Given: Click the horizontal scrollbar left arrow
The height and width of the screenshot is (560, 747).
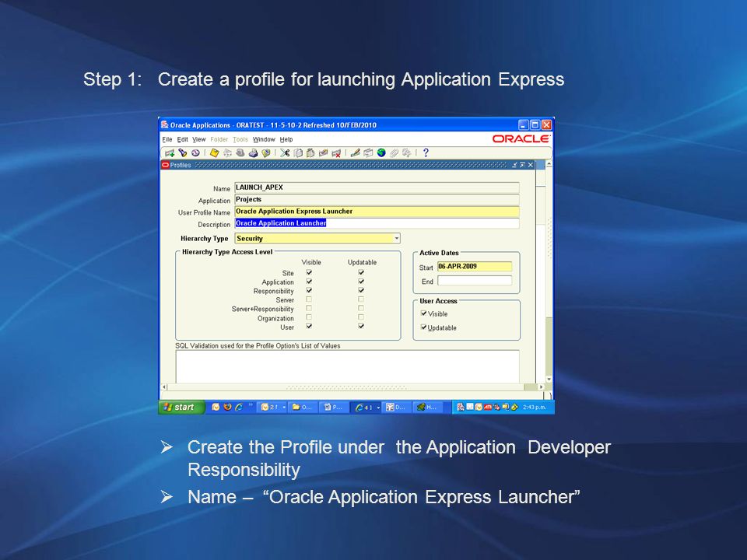Looking at the screenshot, I should pyautogui.click(x=164, y=387).
